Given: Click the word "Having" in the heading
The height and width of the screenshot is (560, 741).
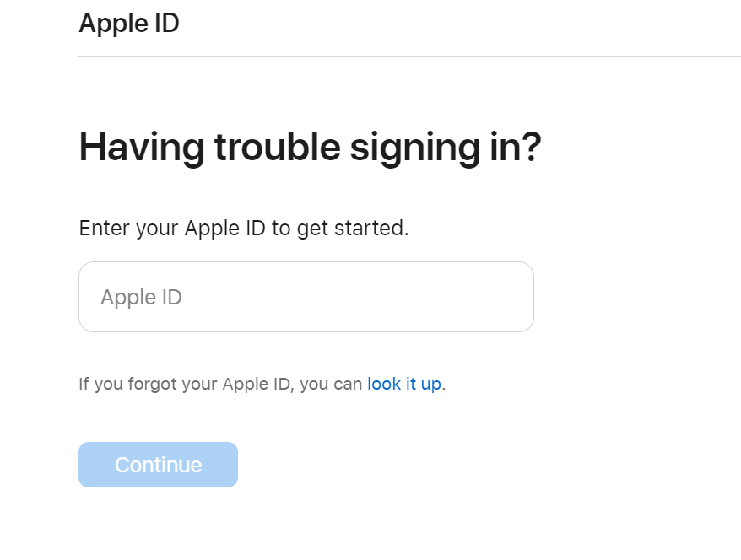Looking at the screenshot, I should tap(141, 148).
